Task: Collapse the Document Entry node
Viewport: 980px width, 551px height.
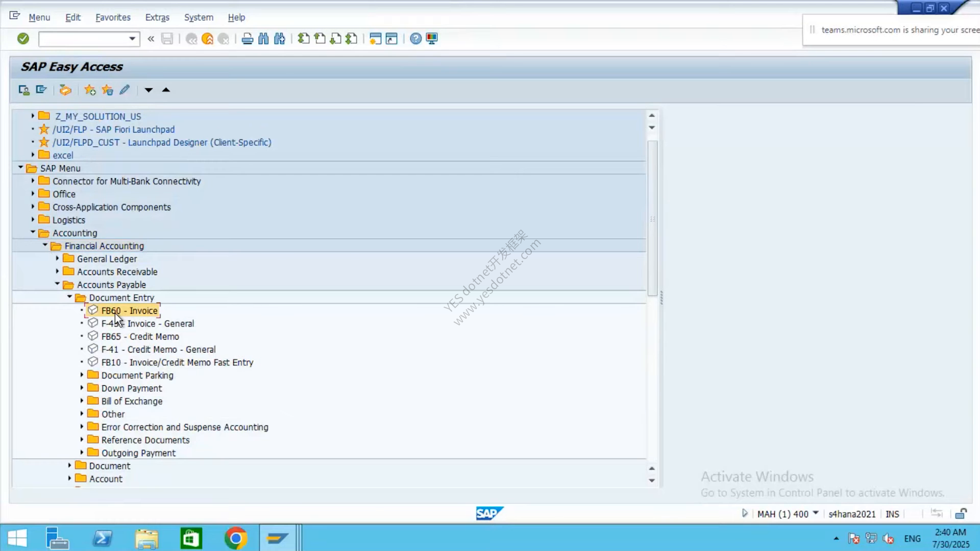Action: (x=69, y=296)
